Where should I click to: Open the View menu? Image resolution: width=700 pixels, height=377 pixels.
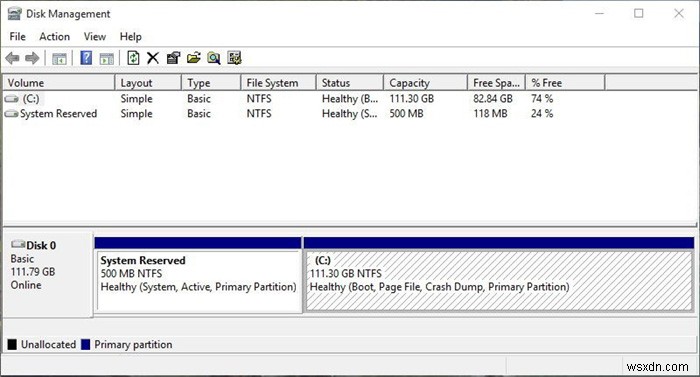(x=95, y=37)
